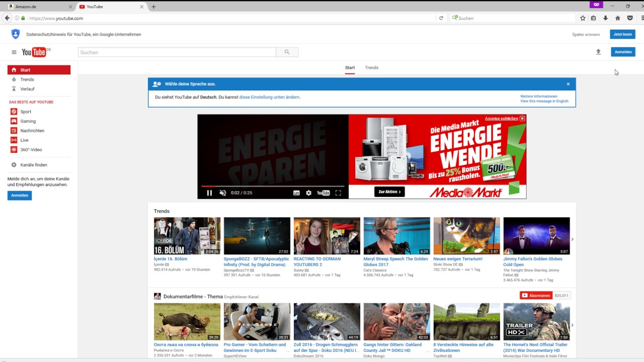Open ad video player settings gear

(x=308, y=193)
